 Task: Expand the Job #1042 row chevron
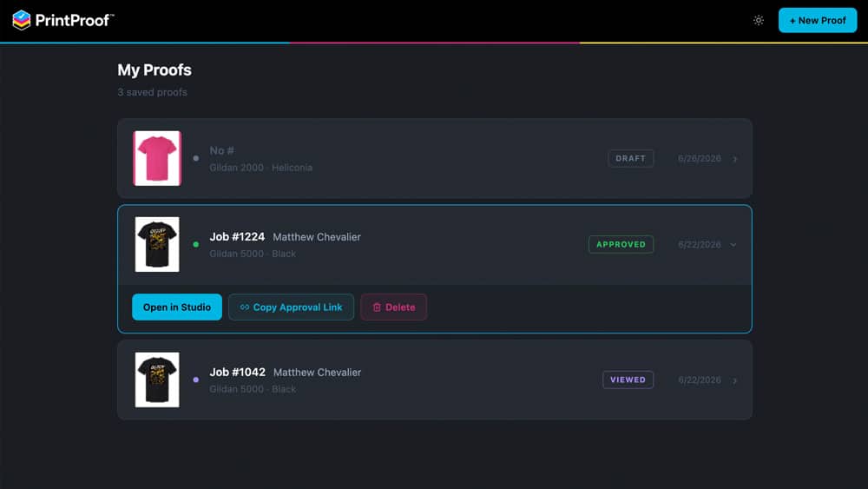(x=735, y=380)
